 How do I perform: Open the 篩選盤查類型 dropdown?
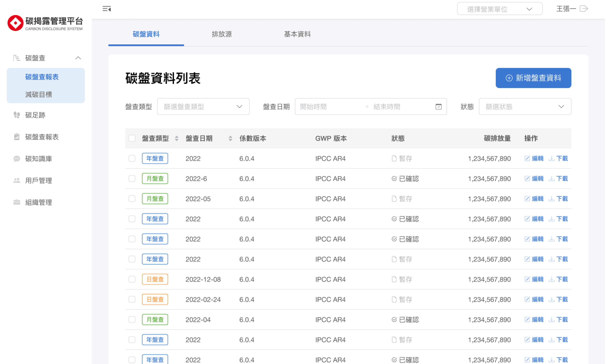[x=203, y=106]
